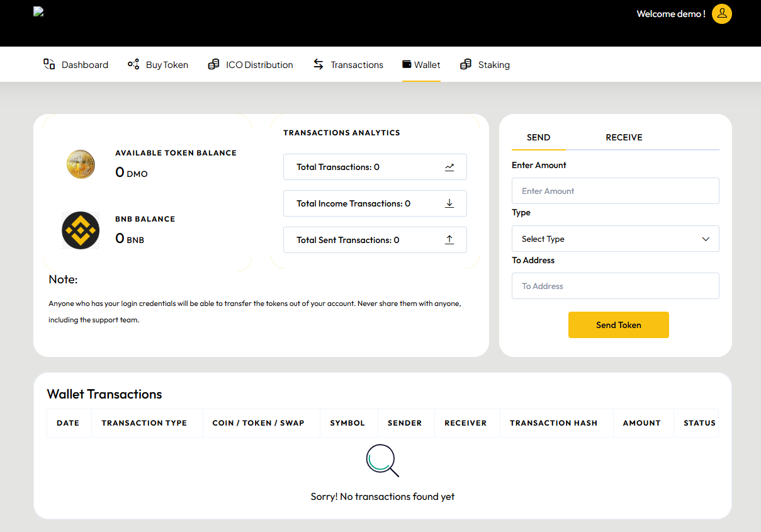Focus the Enter Amount input field

615,191
